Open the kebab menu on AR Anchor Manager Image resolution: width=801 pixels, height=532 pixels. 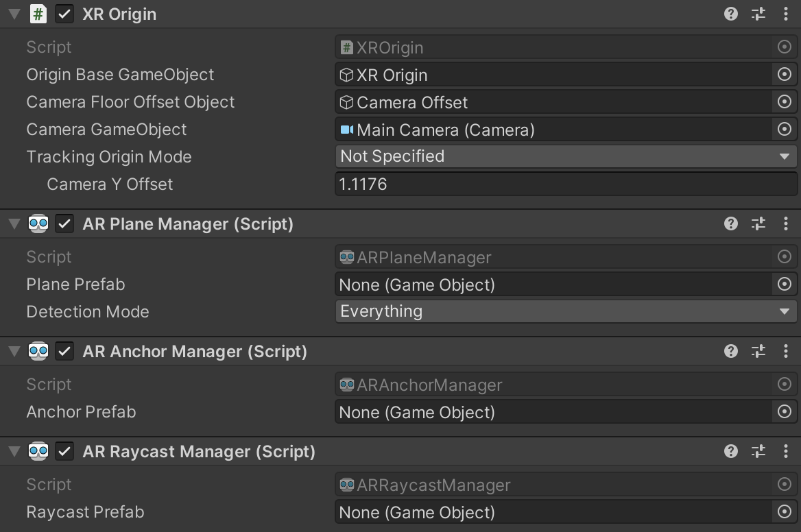pyautogui.click(x=786, y=351)
